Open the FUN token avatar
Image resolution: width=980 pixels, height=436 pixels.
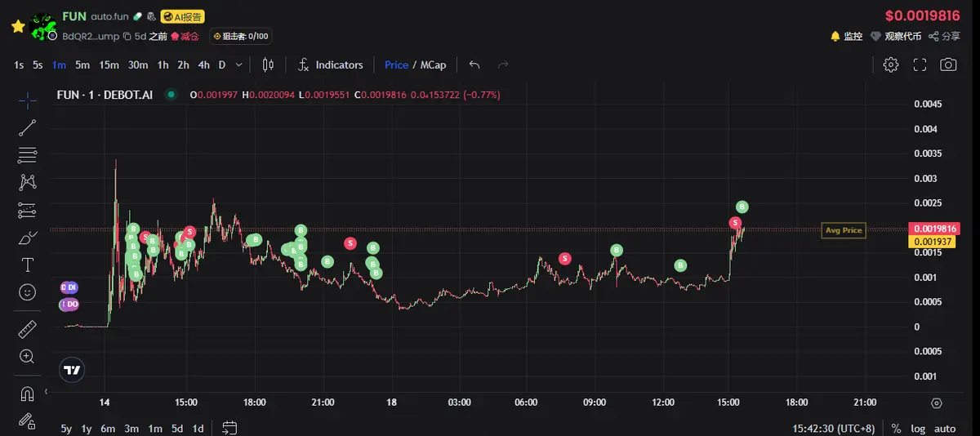coord(42,25)
